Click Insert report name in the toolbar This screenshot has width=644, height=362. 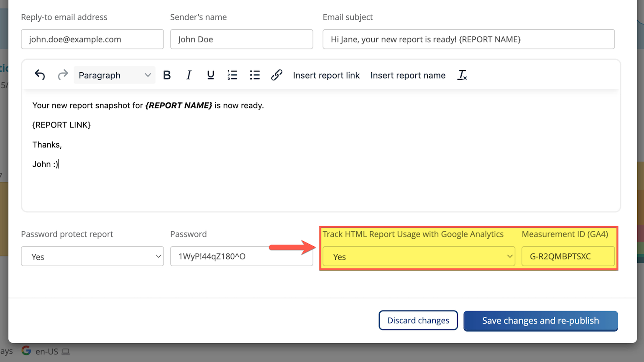pos(408,75)
